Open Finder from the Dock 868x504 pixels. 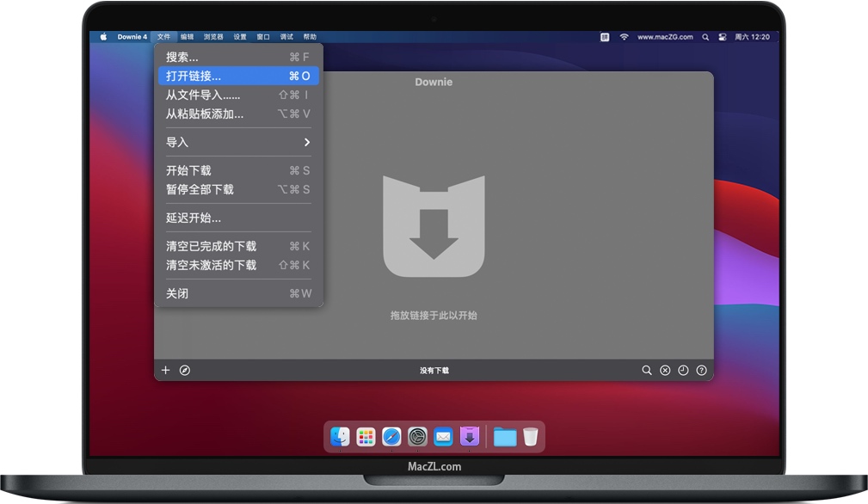point(340,437)
